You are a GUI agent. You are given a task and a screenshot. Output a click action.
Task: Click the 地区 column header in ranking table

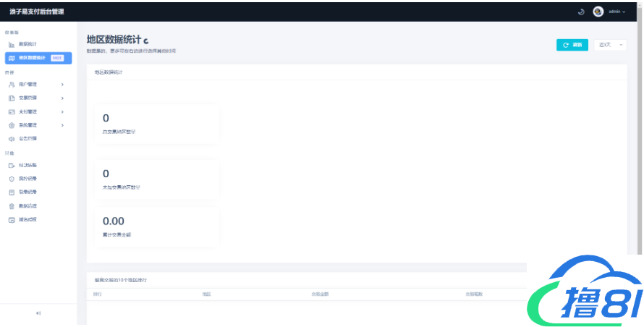coord(206,294)
